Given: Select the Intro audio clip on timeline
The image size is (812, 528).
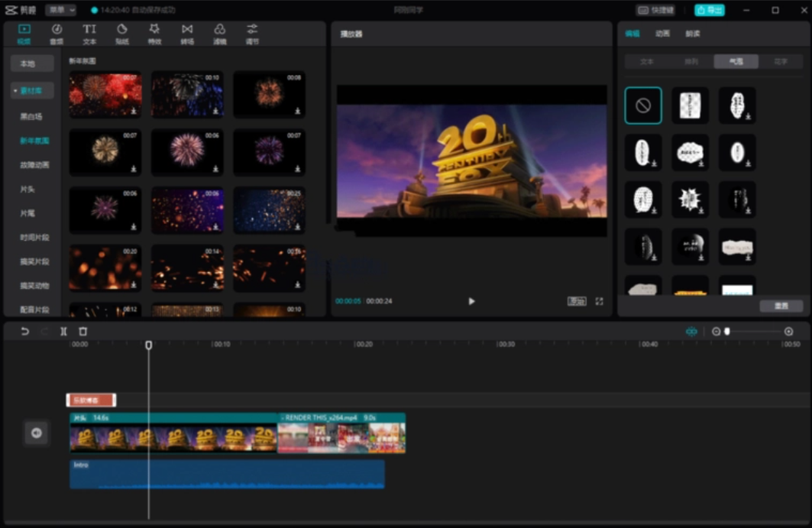Looking at the screenshot, I should [x=228, y=474].
